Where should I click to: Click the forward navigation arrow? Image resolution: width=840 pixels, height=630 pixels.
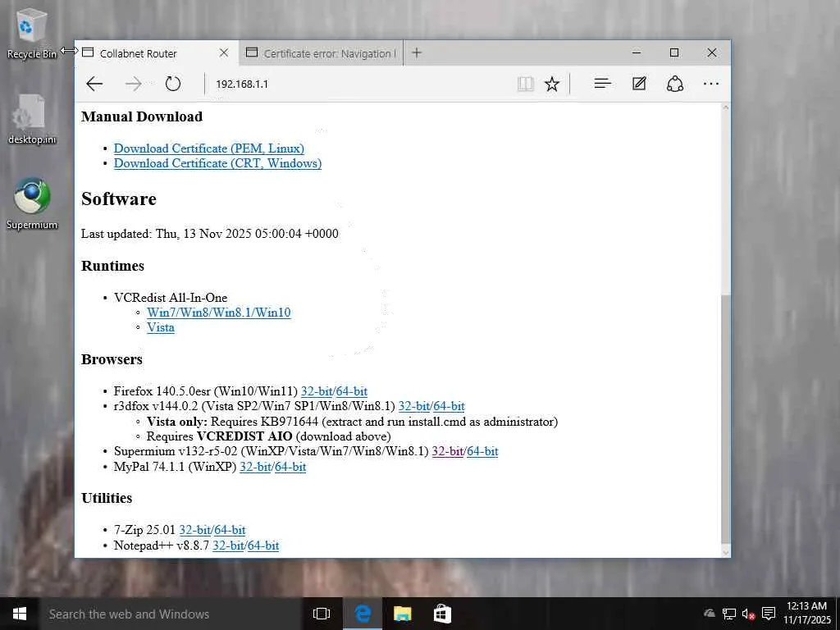134,84
